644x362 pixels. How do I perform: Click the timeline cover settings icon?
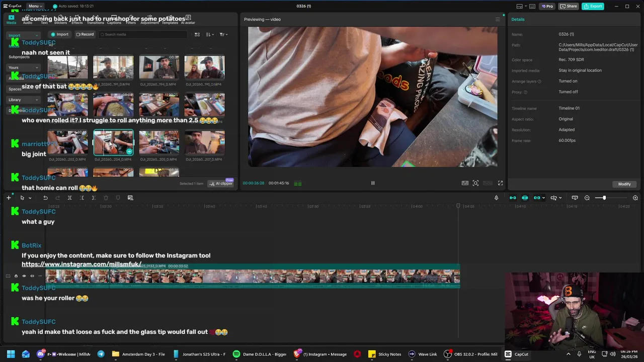point(575,198)
